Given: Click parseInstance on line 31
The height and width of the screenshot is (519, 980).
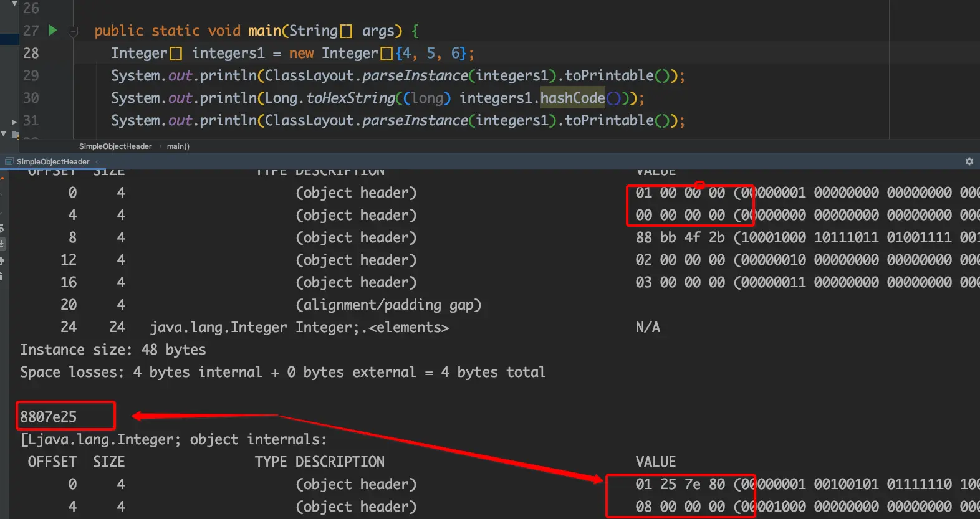Looking at the screenshot, I should pyautogui.click(x=415, y=120).
